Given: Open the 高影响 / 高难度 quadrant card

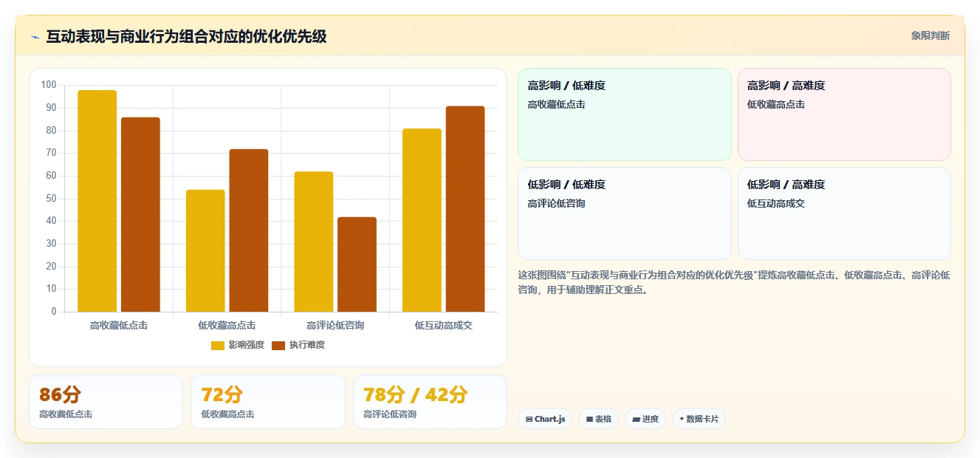Looking at the screenshot, I should 844,115.
